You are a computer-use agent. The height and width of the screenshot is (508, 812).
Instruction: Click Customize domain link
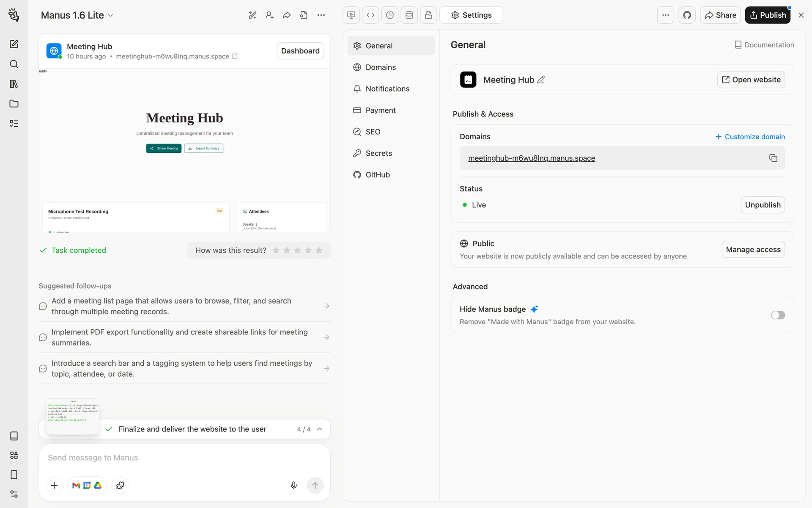[750, 137]
